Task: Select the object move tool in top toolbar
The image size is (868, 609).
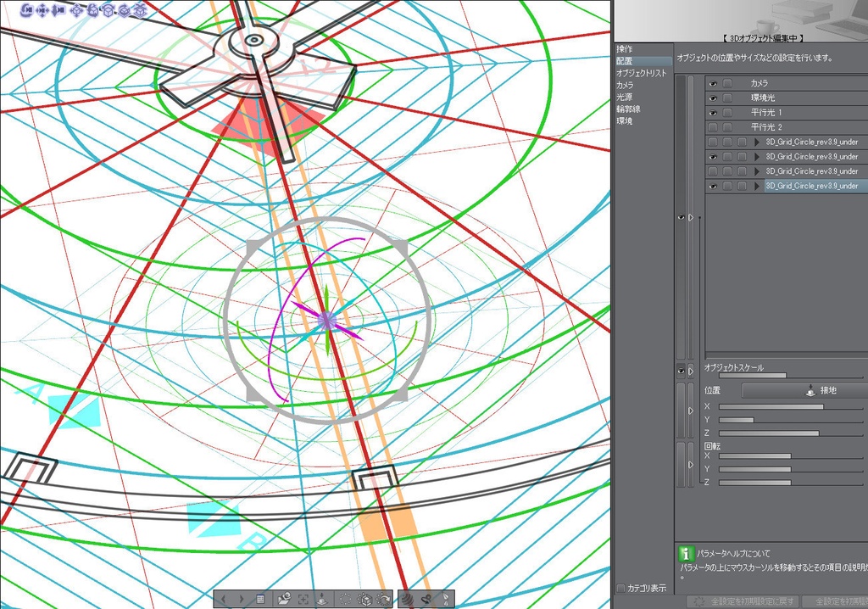Action: (x=76, y=11)
